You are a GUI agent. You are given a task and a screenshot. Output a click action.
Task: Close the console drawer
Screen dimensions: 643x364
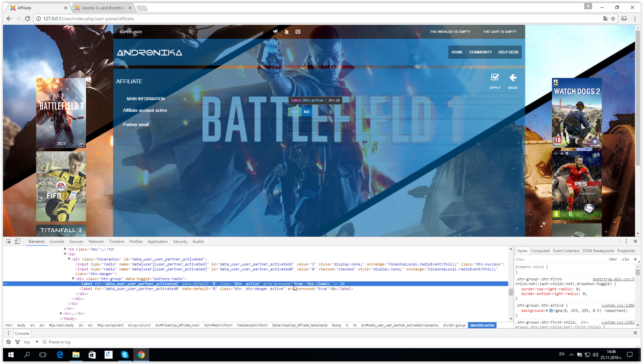pos(635,333)
